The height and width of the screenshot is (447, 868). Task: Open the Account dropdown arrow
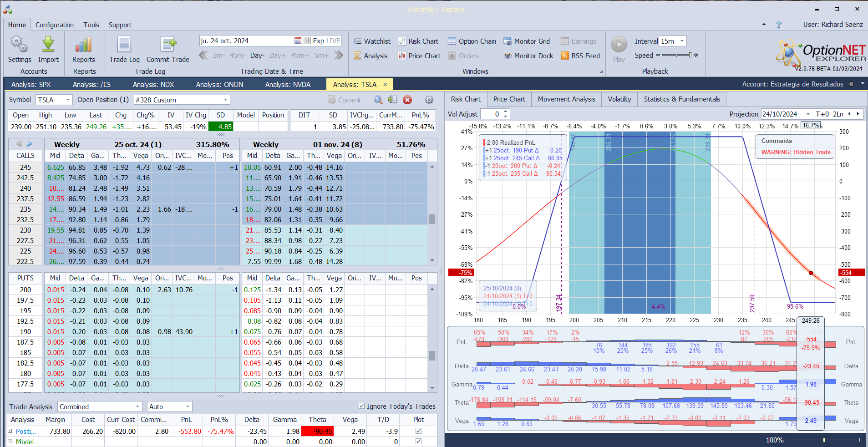coord(863,84)
